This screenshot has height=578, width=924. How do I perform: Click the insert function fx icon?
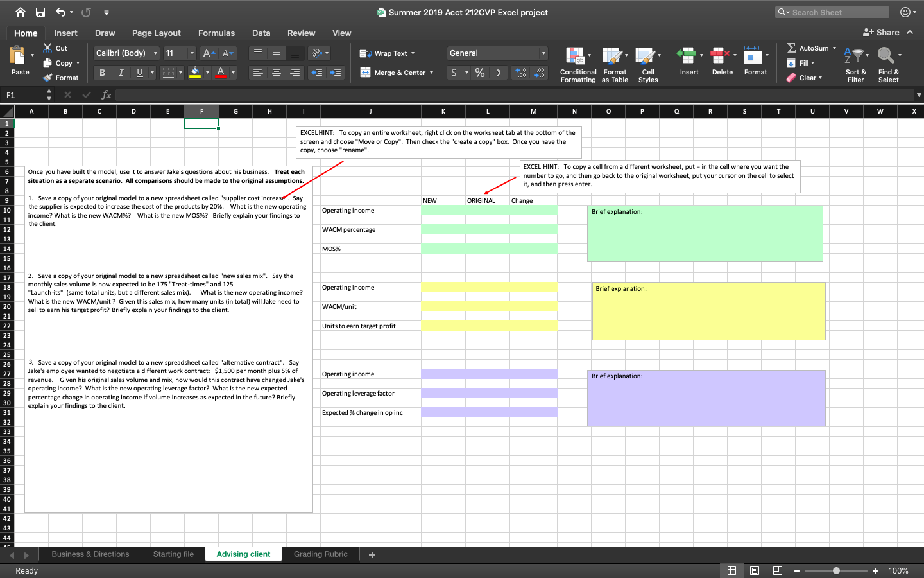tap(106, 95)
